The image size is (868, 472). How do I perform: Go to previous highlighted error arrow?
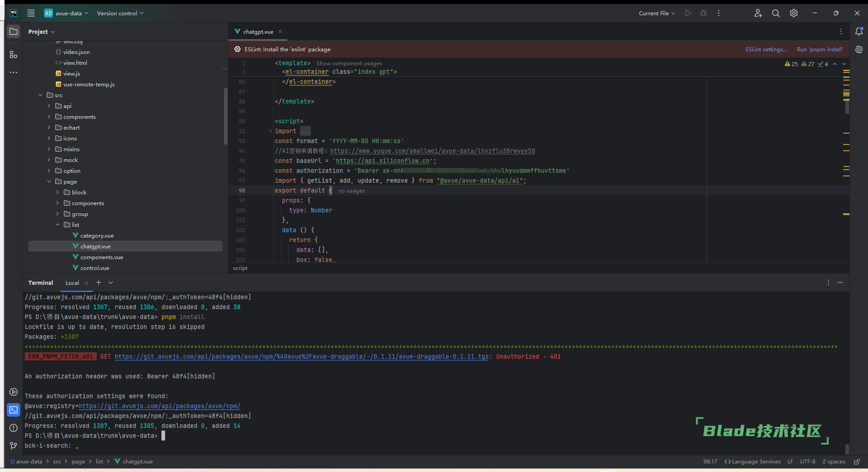click(835, 64)
